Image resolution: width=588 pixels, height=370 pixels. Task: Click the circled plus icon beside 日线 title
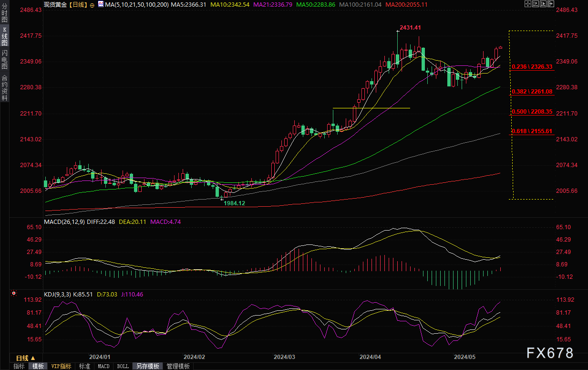(92, 4)
